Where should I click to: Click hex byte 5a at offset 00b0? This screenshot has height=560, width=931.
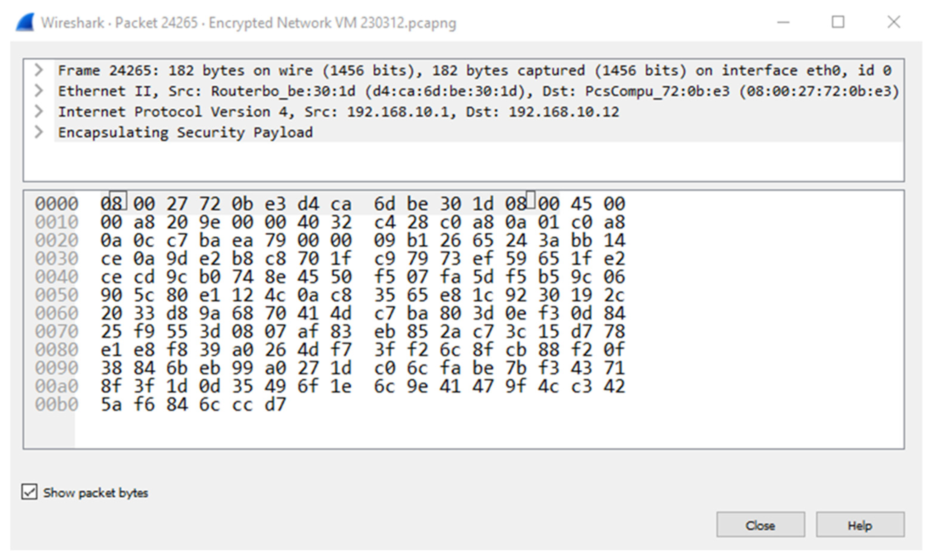pos(111,405)
